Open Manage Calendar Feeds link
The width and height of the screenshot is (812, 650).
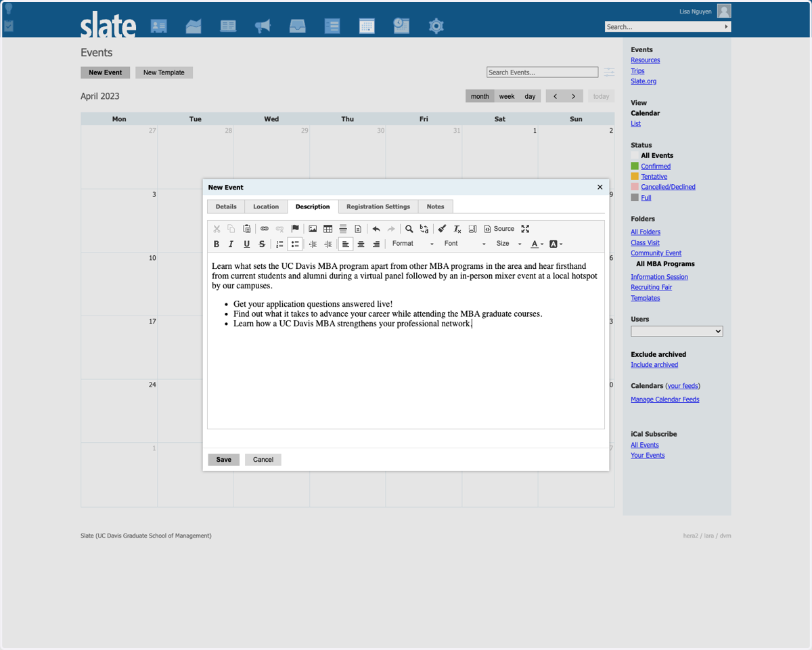665,399
